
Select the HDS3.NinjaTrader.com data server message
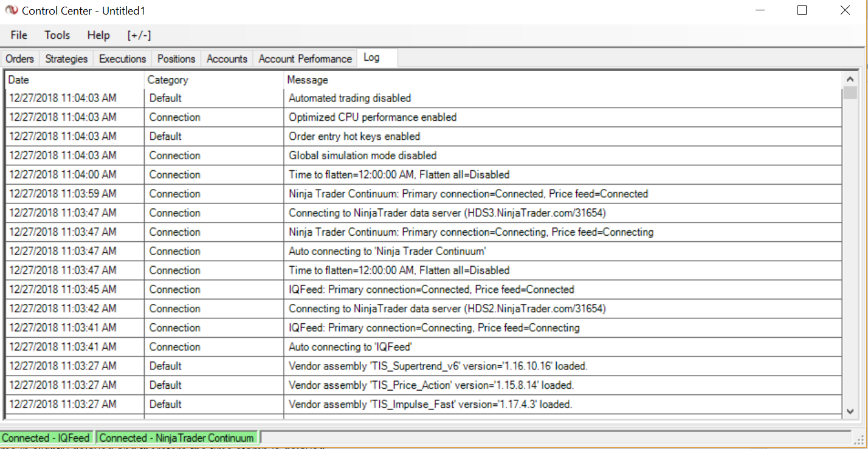pos(447,213)
